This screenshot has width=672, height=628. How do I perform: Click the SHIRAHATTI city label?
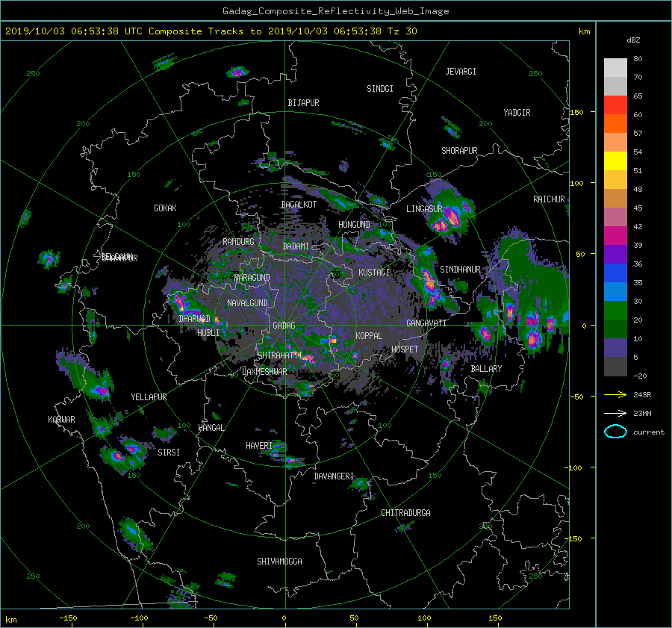point(280,355)
